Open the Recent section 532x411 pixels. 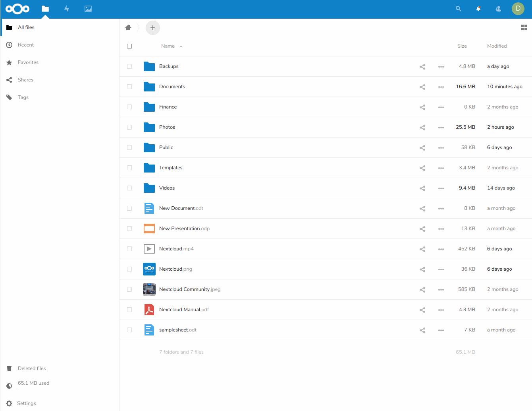(x=25, y=45)
